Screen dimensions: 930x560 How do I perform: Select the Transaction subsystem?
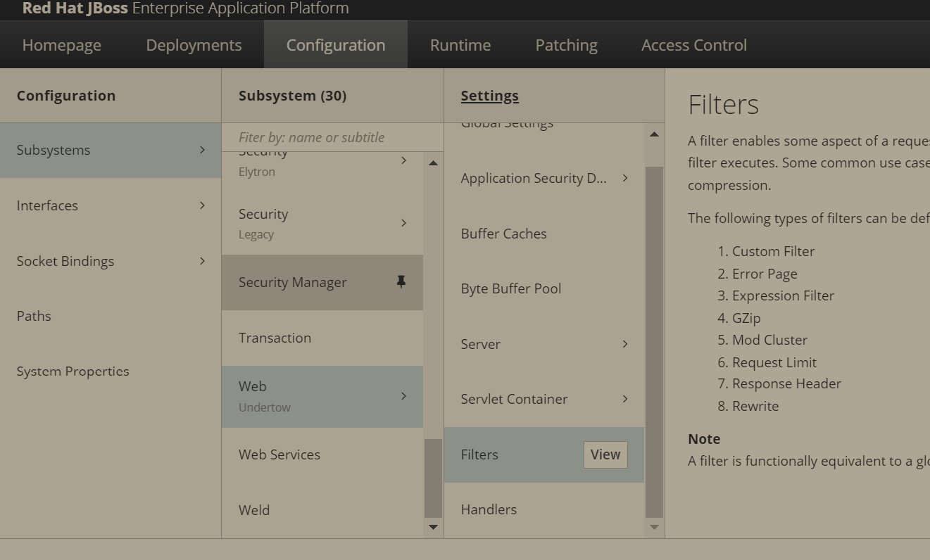point(322,338)
